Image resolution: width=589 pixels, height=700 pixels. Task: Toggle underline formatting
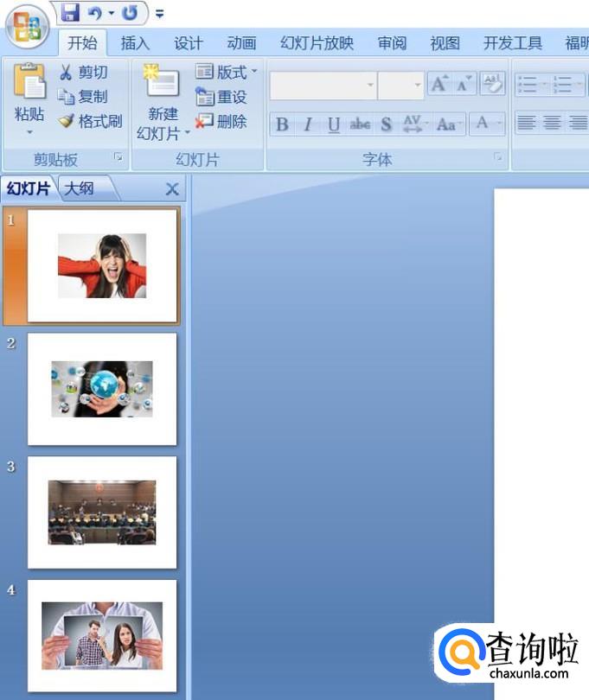click(333, 124)
